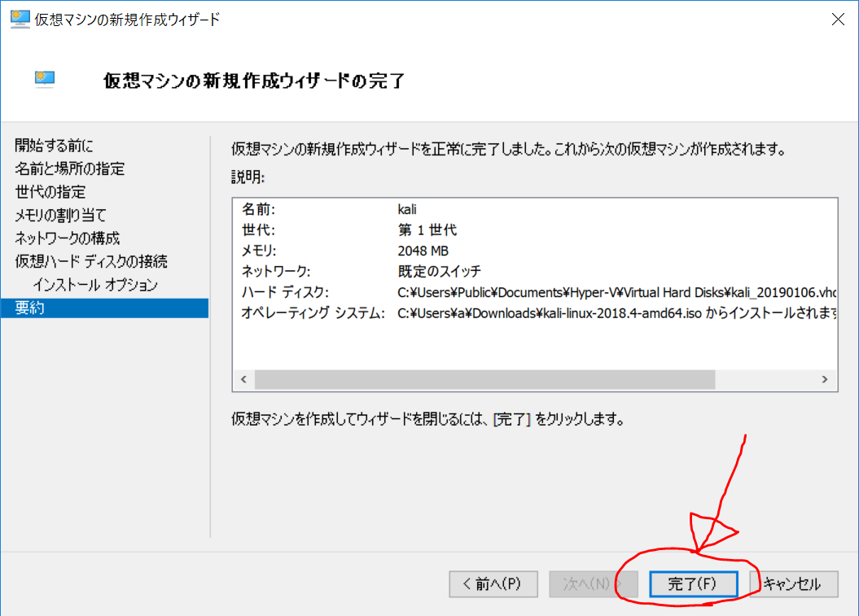Close the wizard with the X button
859x616 pixels.
pos(837,20)
